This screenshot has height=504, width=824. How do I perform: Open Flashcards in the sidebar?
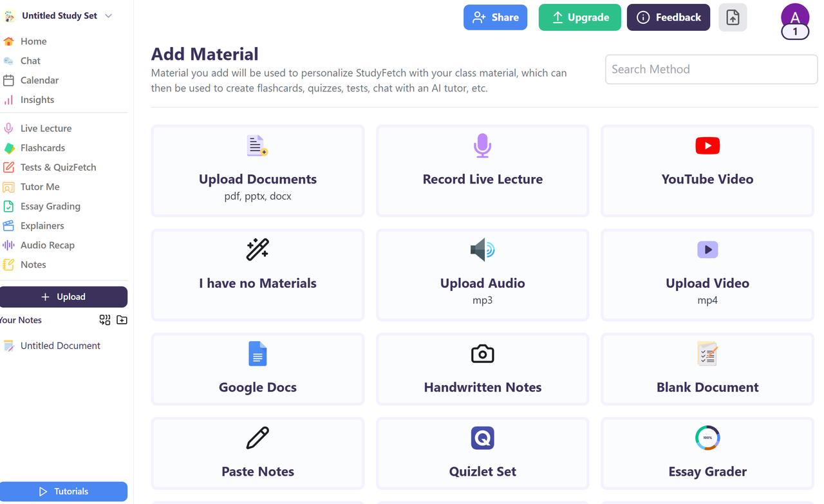click(x=42, y=148)
